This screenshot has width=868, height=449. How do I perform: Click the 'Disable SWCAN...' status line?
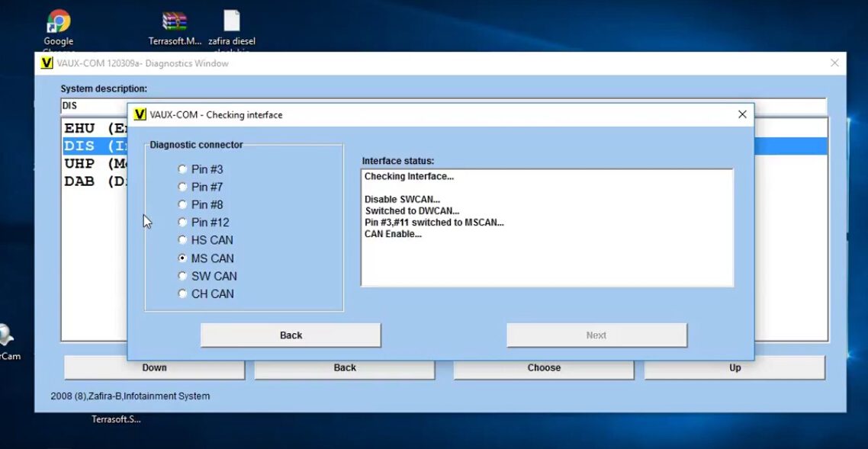403,200
